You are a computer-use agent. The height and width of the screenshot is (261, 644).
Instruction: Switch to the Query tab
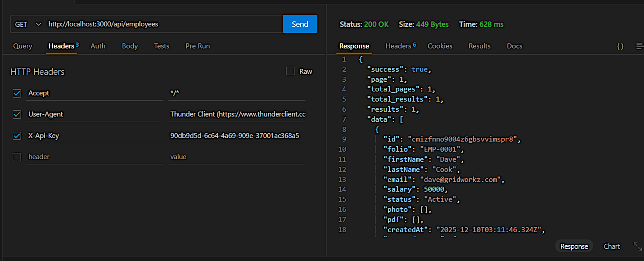click(23, 46)
